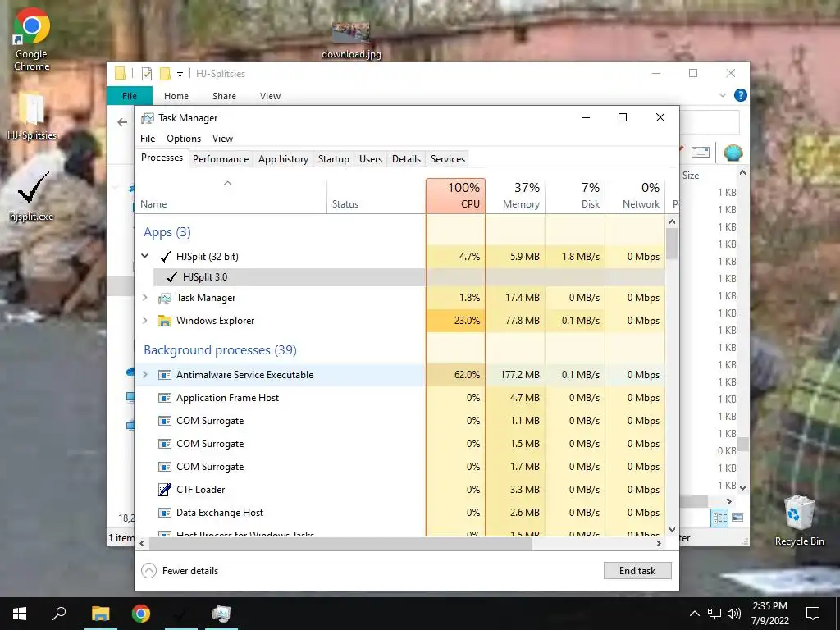Open the View ribbon tab in Explorer
This screenshot has width=840, height=630.
[270, 96]
